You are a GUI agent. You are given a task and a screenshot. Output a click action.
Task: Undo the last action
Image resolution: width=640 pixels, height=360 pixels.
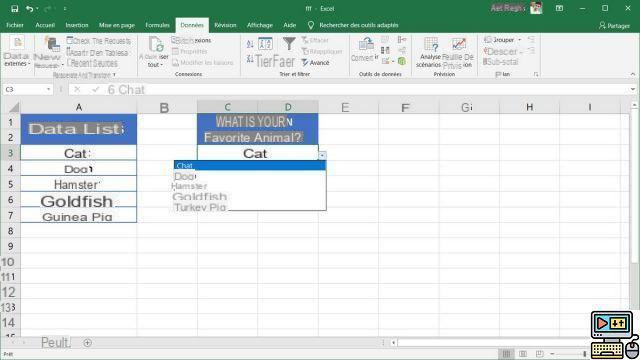[29, 9]
